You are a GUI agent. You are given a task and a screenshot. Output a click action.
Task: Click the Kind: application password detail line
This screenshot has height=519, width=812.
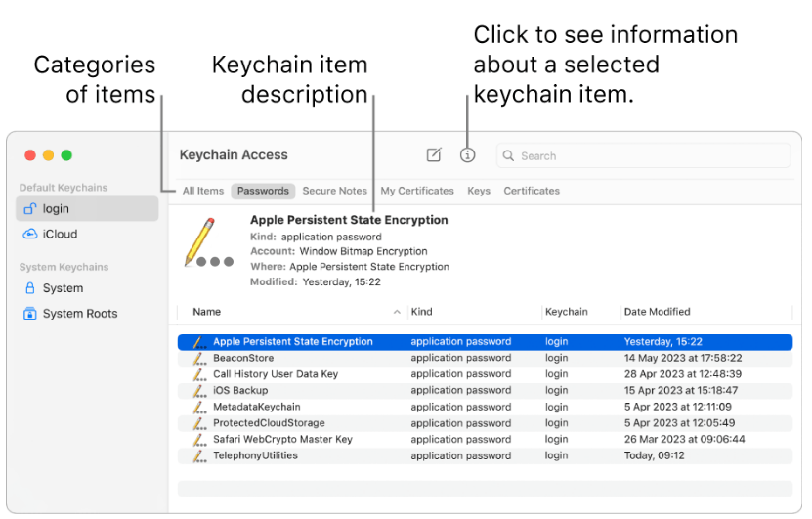pos(316,237)
